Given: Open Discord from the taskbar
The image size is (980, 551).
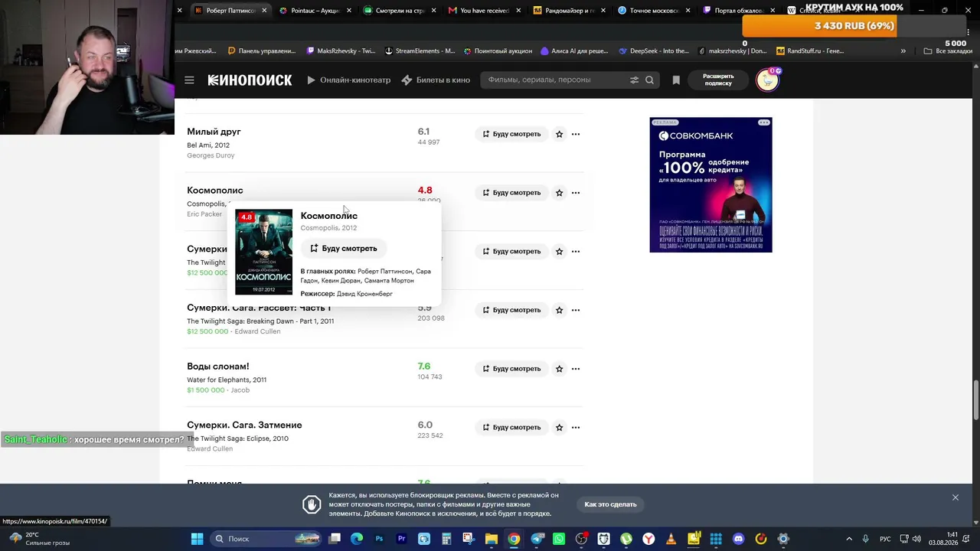Looking at the screenshot, I should (x=738, y=539).
